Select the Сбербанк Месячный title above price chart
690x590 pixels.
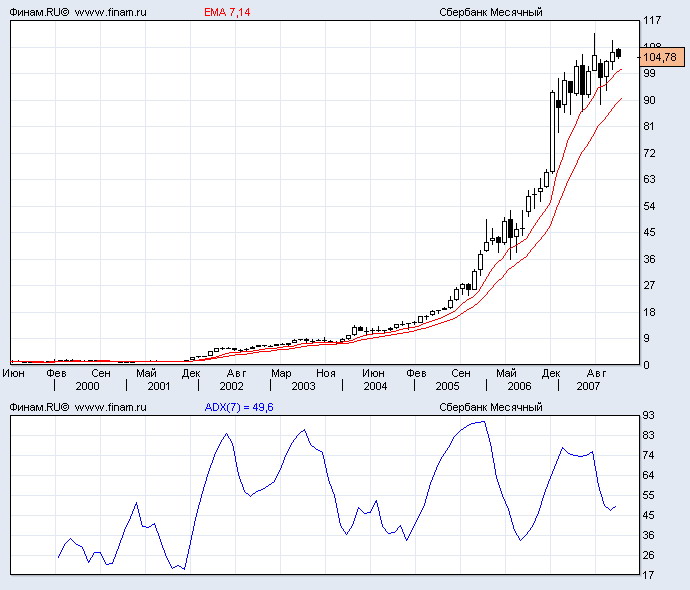click(491, 12)
